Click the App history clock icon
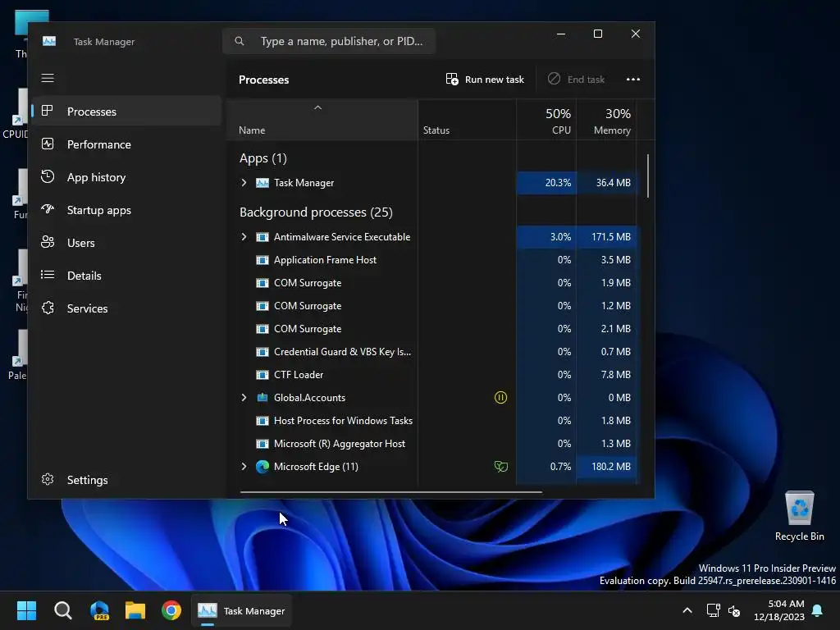The height and width of the screenshot is (630, 840). [x=48, y=176]
